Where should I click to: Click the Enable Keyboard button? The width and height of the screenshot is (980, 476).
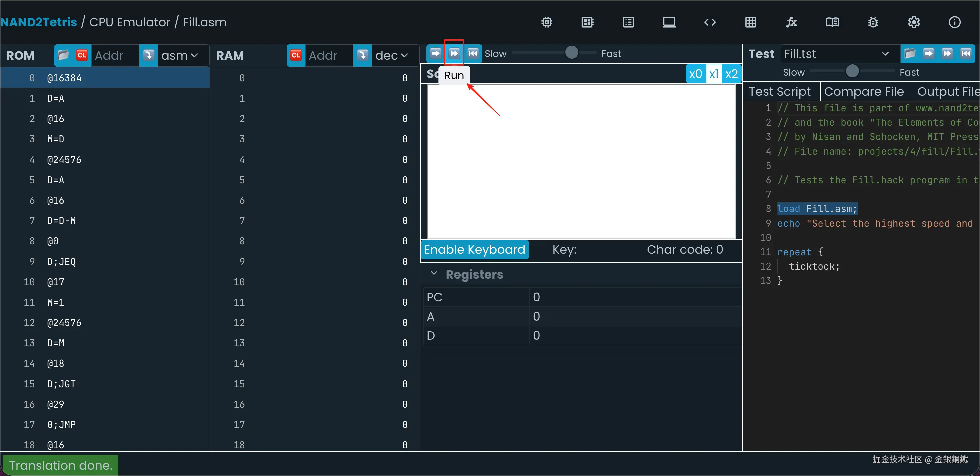474,250
